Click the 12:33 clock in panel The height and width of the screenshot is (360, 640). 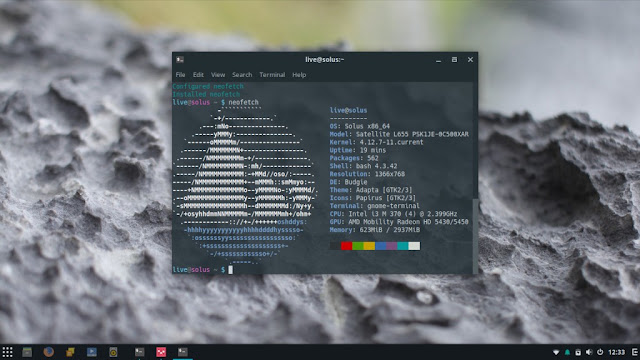(x=617, y=352)
